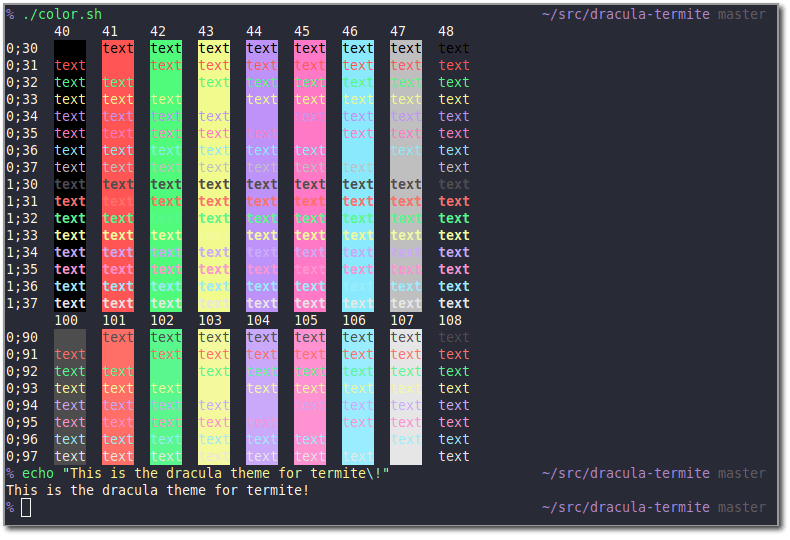Select column header 104
Screen dimensions: 790x540
pos(258,320)
